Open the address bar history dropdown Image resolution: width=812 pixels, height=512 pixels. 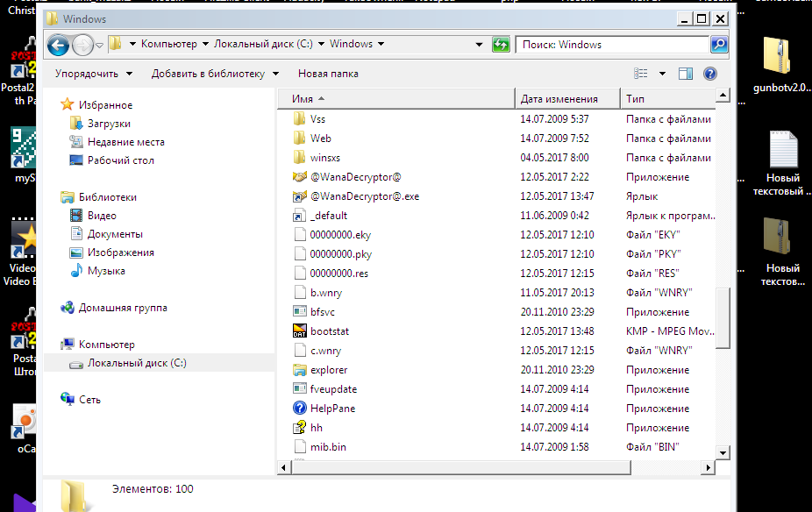coord(479,45)
